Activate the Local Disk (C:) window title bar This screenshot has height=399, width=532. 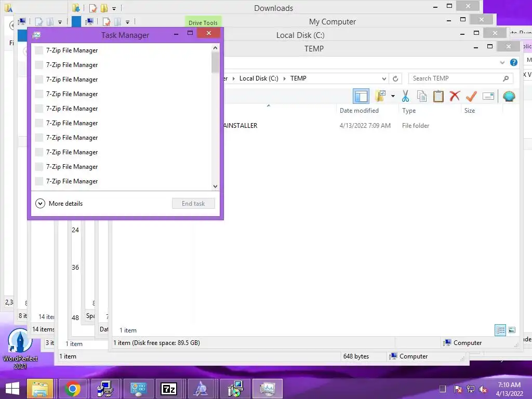(300, 35)
